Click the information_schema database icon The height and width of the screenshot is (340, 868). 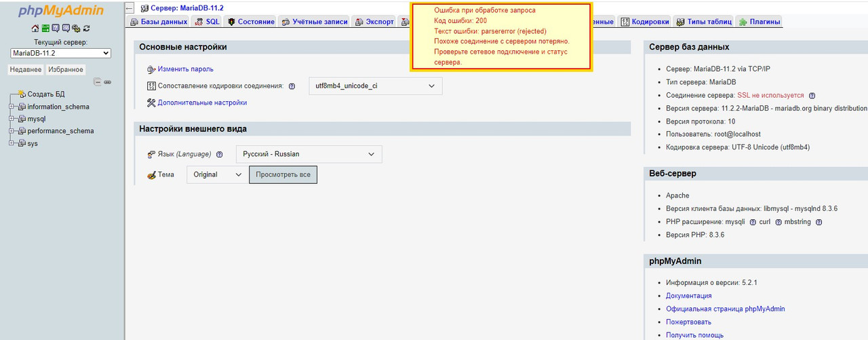tap(22, 107)
